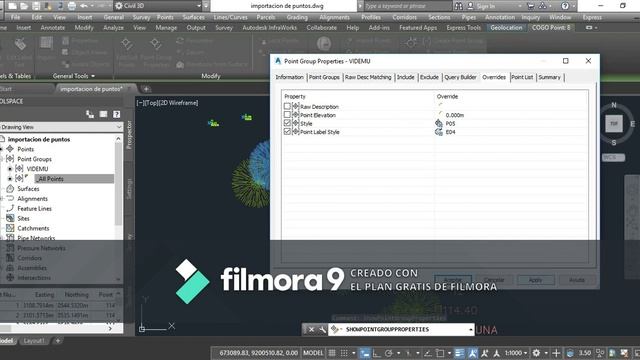
Task: Add a new drawing tab
Action: (x=147, y=89)
